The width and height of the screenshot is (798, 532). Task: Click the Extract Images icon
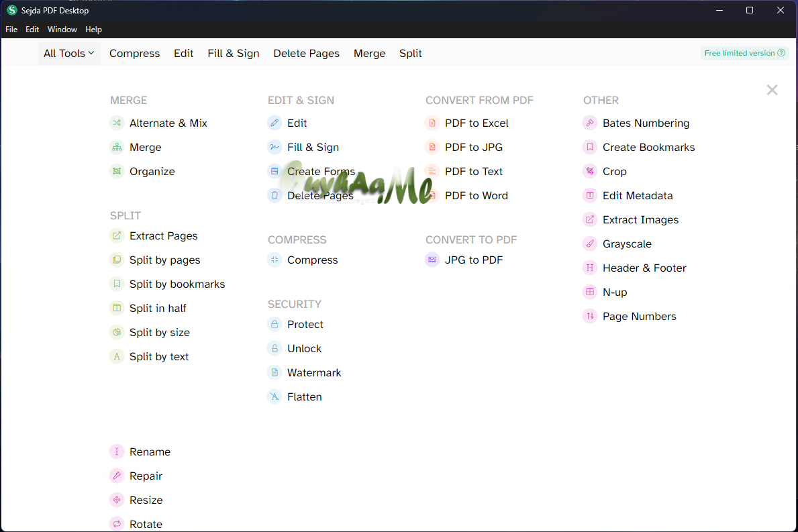tap(590, 219)
